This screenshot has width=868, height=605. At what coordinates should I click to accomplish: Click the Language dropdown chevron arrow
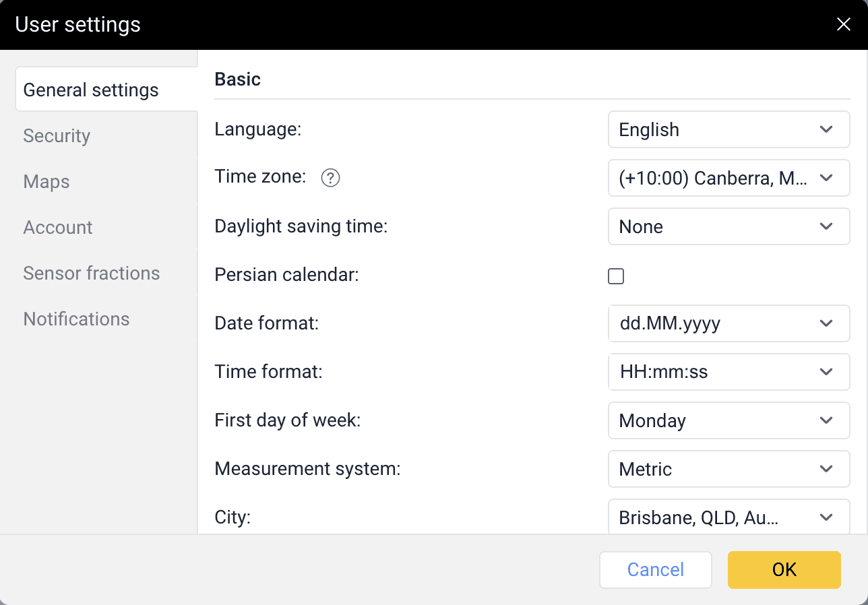826,129
